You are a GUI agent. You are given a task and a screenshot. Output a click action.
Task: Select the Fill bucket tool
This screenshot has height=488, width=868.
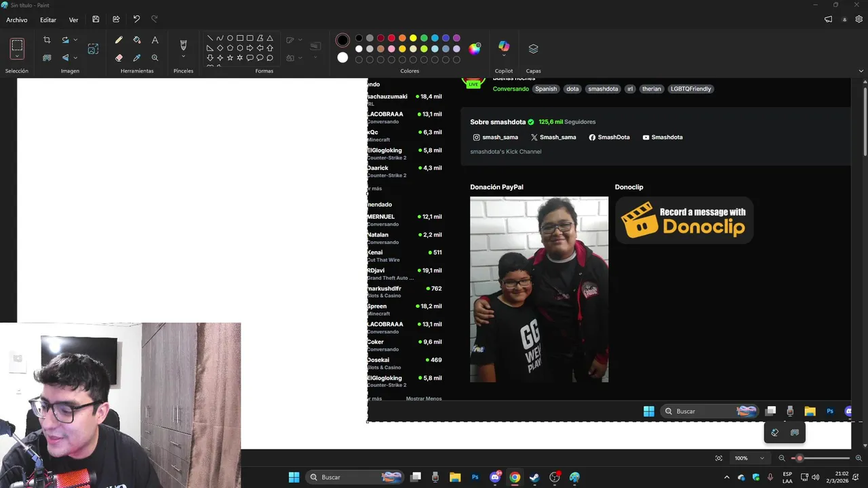click(137, 40)
